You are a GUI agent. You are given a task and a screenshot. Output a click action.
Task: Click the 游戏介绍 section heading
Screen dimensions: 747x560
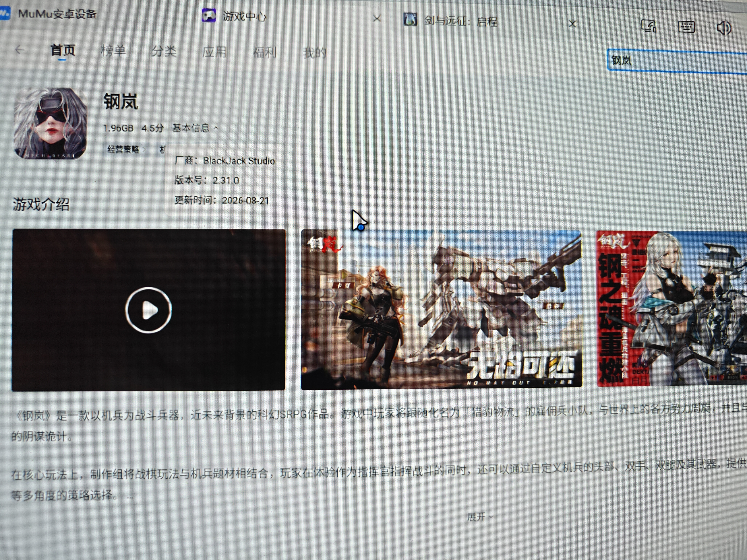click(41, 204)
